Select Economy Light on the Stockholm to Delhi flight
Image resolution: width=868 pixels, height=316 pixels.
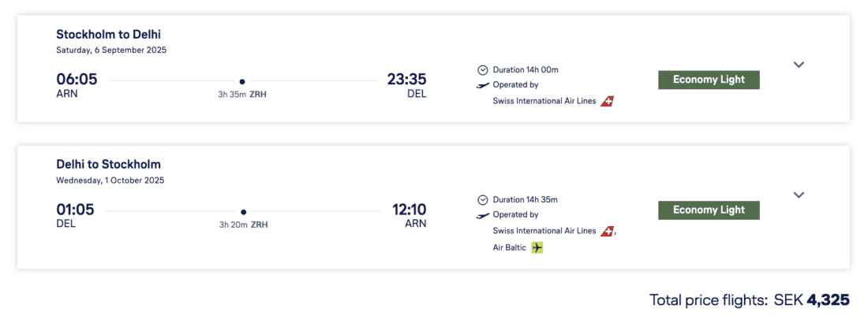click(709, 80)
